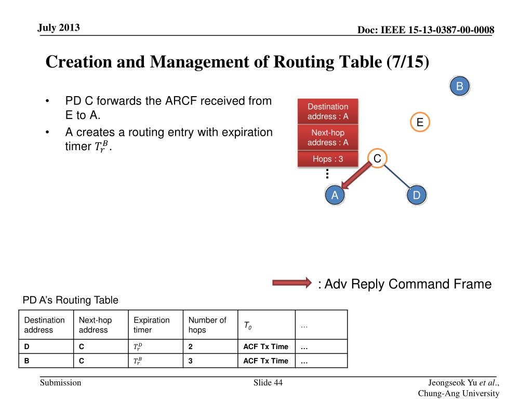Click ACF Tx Time cell in row B
The image size is (532, 399).
click(x=267, y=361)
